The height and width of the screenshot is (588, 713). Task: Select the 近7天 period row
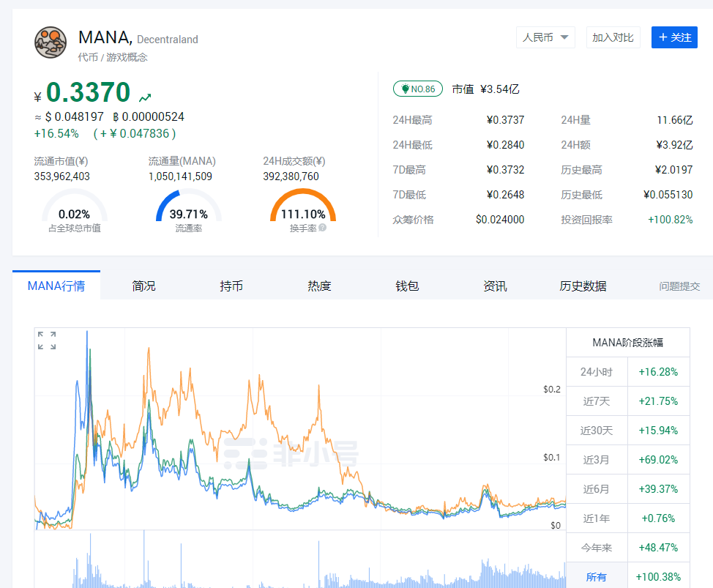[628, 401]
